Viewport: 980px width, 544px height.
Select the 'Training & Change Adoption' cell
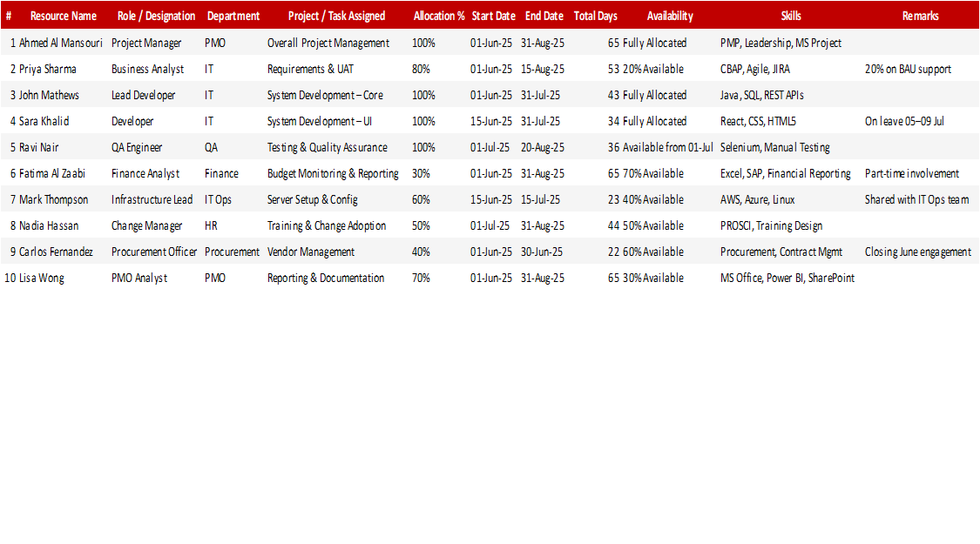click(x=327, y=226)
